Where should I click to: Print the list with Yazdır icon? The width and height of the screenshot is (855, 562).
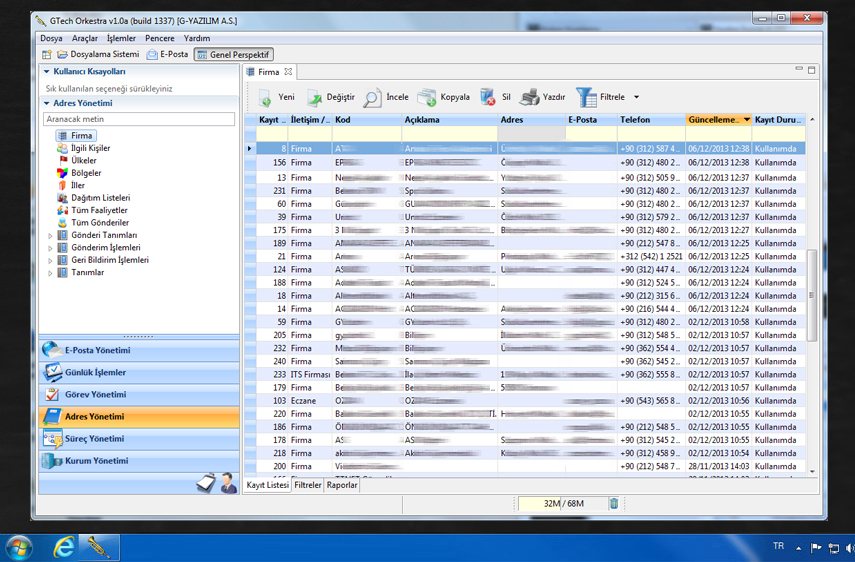pos(530,98)
